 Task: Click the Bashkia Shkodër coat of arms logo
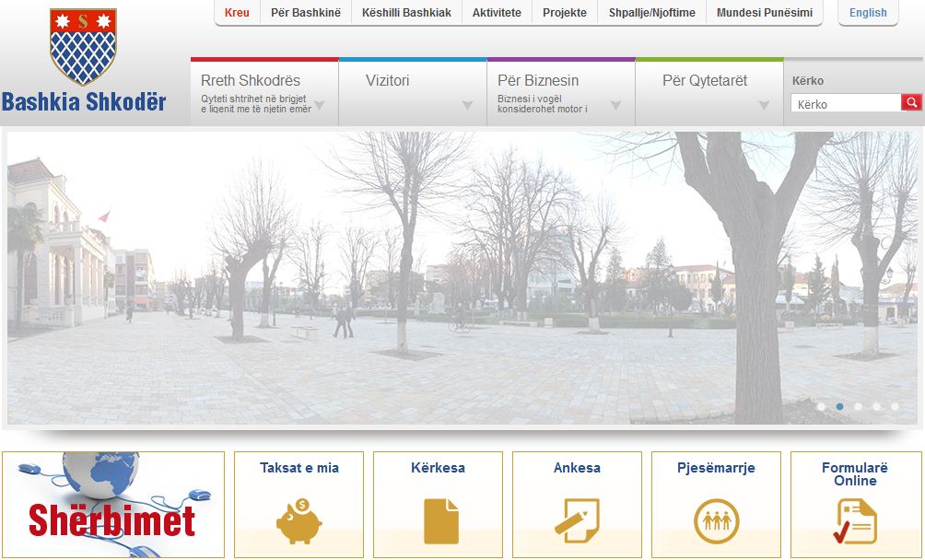86,45
